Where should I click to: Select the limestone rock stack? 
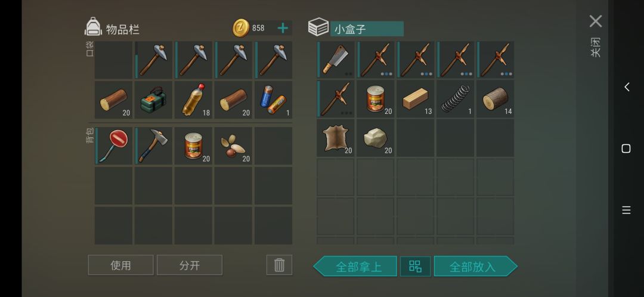pyautogui.click(x=376, y=138)
